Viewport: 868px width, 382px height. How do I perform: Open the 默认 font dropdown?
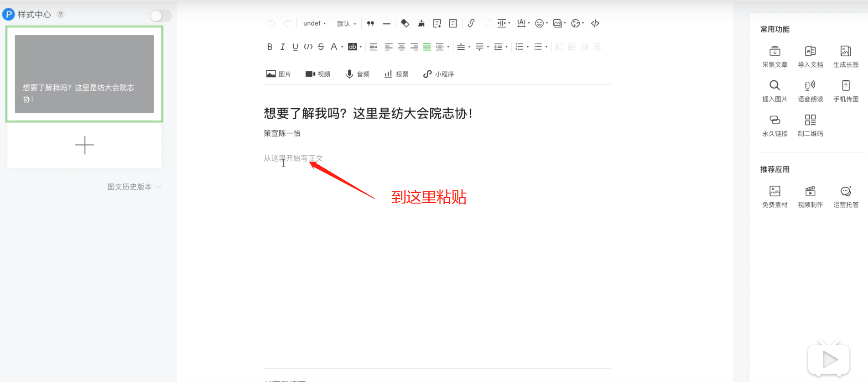click(347, 23)
